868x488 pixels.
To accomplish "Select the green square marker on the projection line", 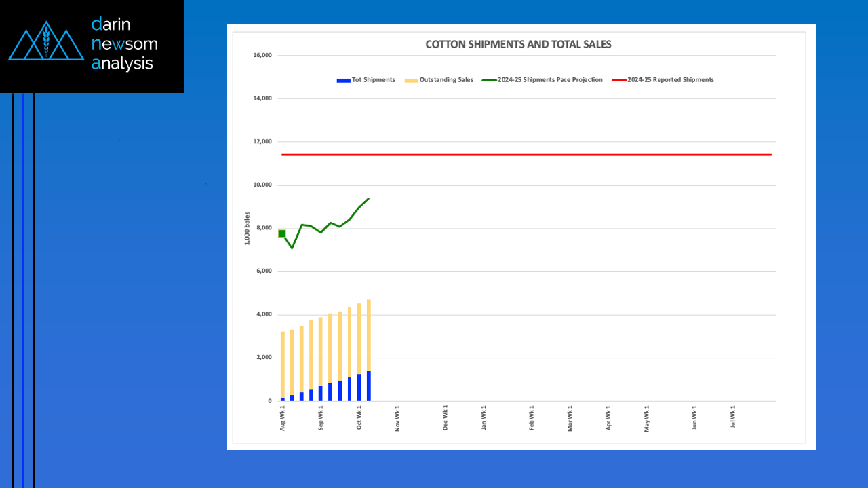I will [x=282, y=233].
